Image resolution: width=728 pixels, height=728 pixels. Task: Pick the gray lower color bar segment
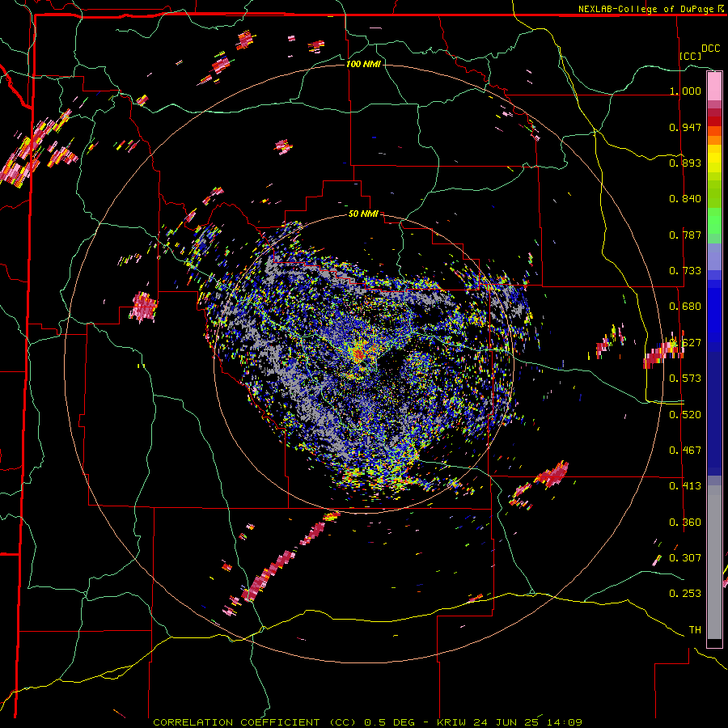click(x=714, y=562)
